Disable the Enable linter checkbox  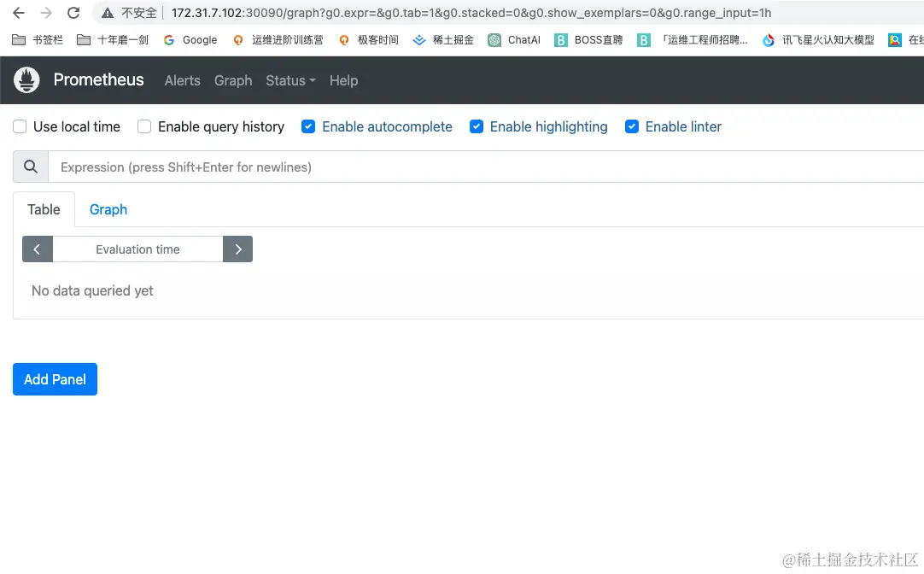(632, 126)
